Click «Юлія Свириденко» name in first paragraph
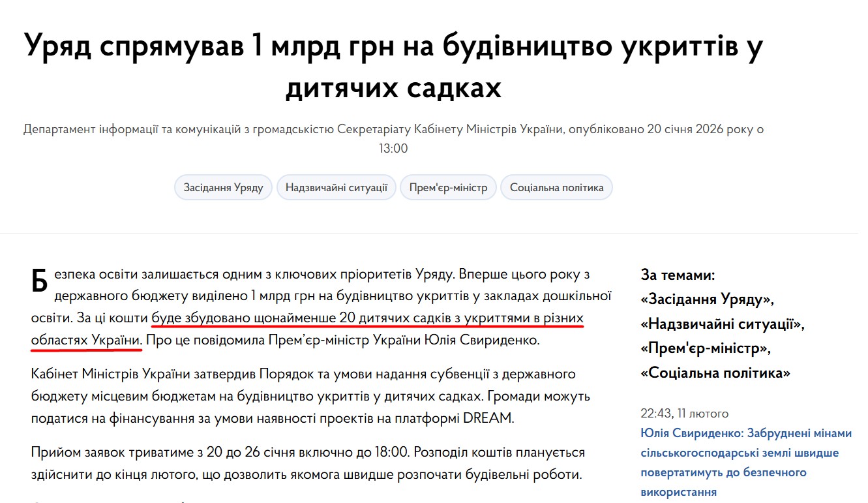This screenshot has height=503, width=868. click(x=483, y=339)
